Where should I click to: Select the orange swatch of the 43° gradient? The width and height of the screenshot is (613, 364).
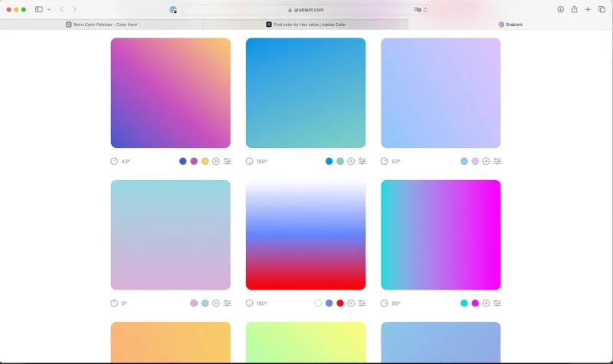tap(205, 161)
